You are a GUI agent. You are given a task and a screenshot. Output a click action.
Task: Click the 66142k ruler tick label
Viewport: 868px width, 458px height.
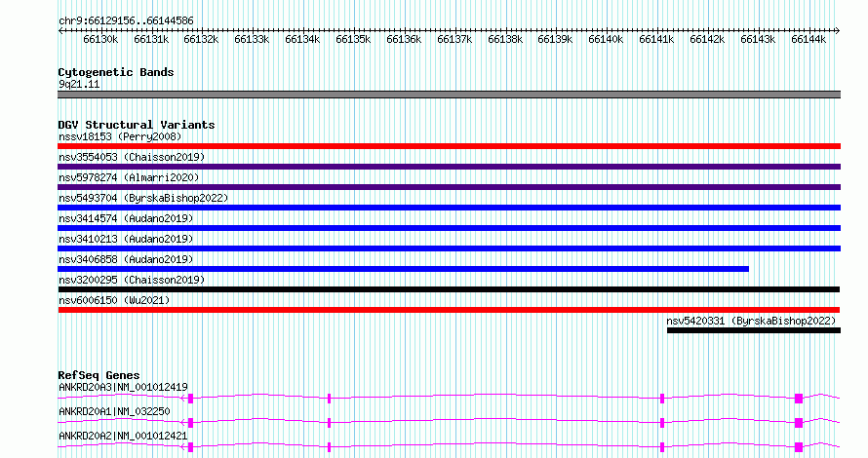pos(707,39)
